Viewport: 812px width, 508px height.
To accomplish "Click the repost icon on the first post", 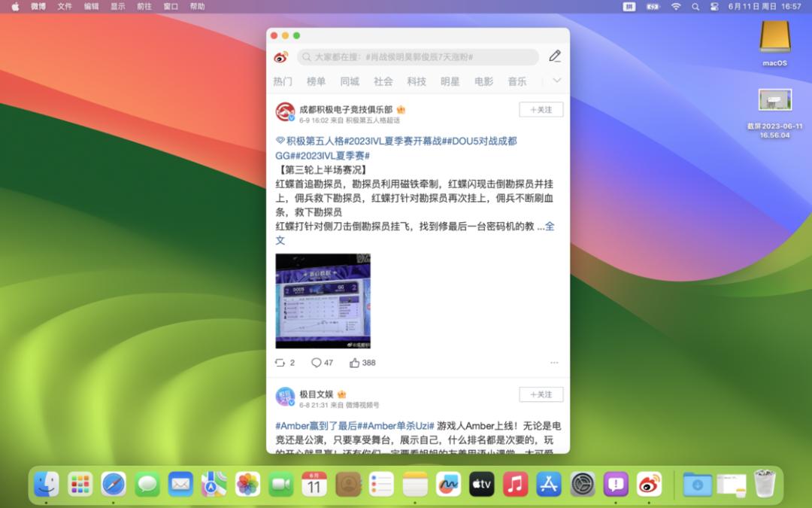I will [x=280, y=363].
